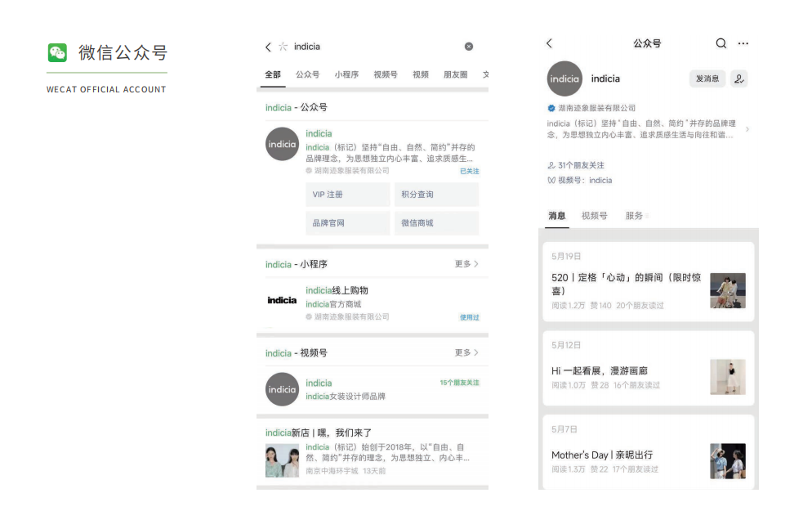Image resolution: width=812 pixels, height=520 pixels.
Task: Switch to the 视频号 profile tab
Action: (x=595, y=216)
